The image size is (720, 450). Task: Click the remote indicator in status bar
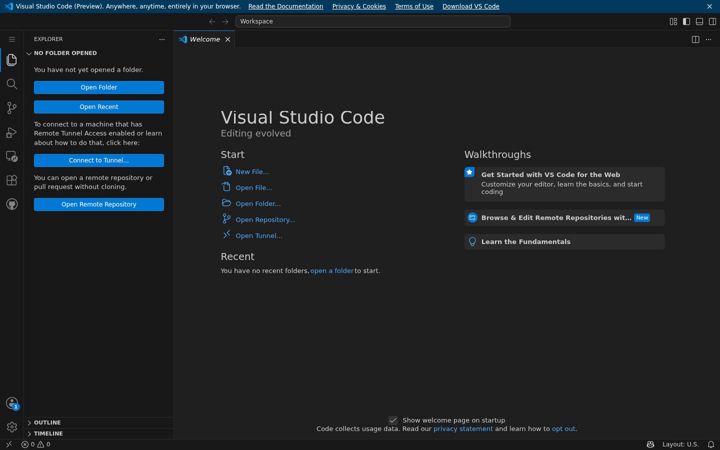click(9, 444)
